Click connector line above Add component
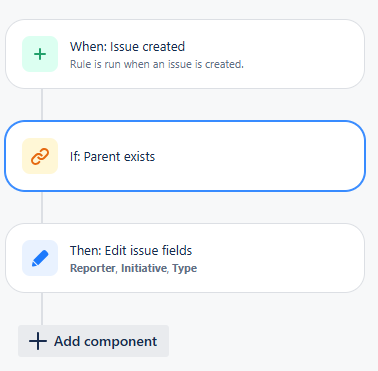 point(42,309)
